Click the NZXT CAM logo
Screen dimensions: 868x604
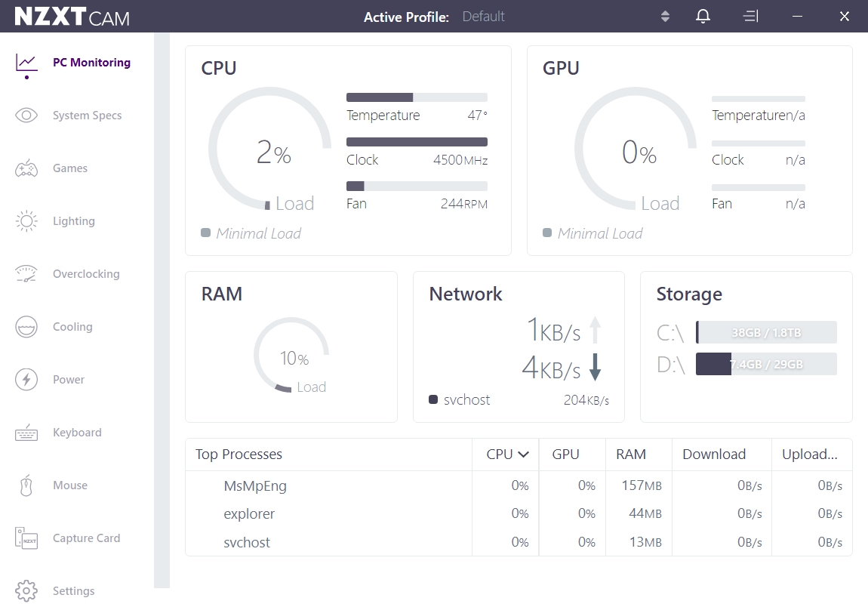click(72, 17)
